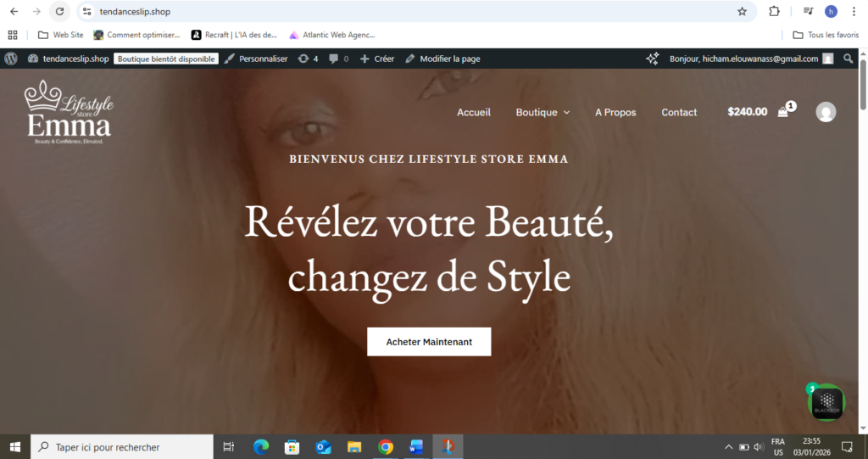
Task: Show hidden system tray icons chevron
Action: 728,446
